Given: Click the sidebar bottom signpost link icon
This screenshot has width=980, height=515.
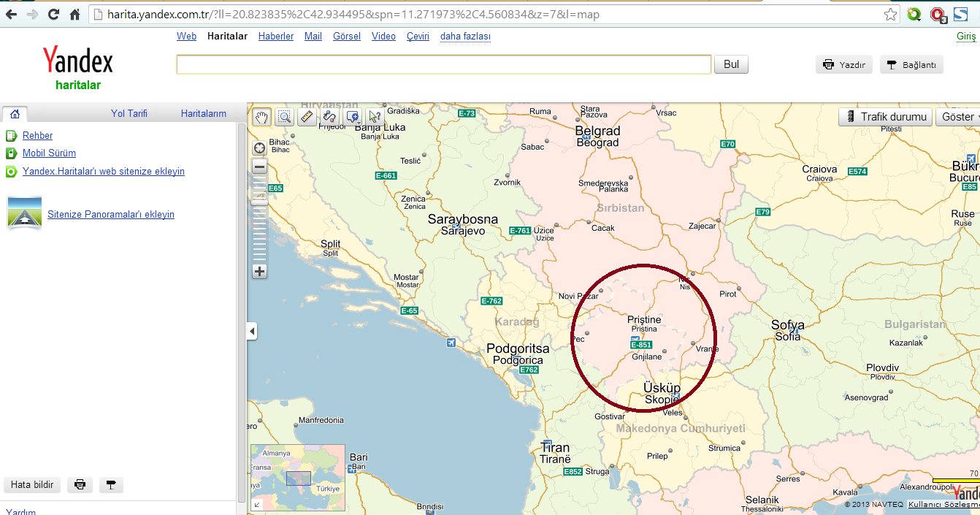Looking at the screenshot, I should (111, 485).
